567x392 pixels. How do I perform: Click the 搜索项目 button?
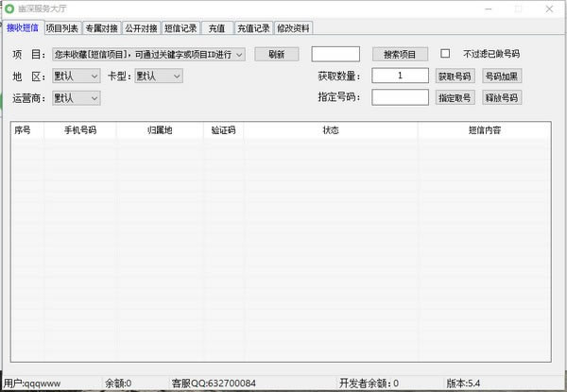400,55
